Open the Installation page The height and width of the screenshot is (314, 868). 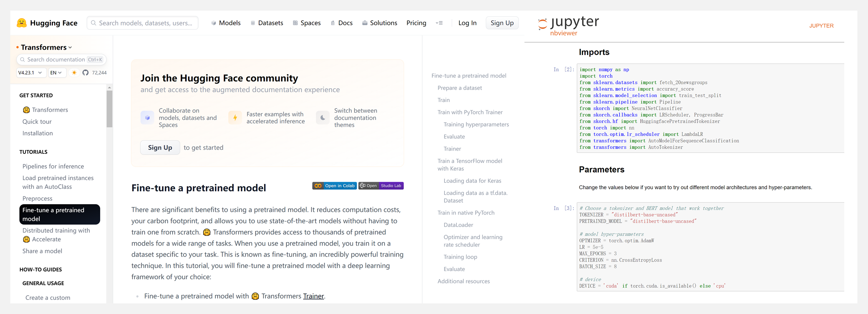(x=38, y=133)
